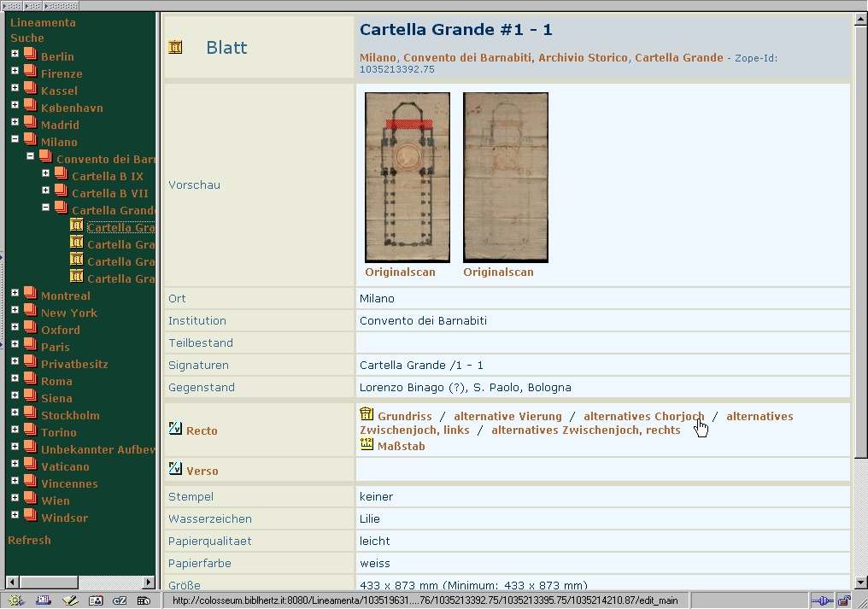Image resolution: width=868 pixels, height=609 pixels.
Task: Open the Suche search link
Action: (26, 38)
